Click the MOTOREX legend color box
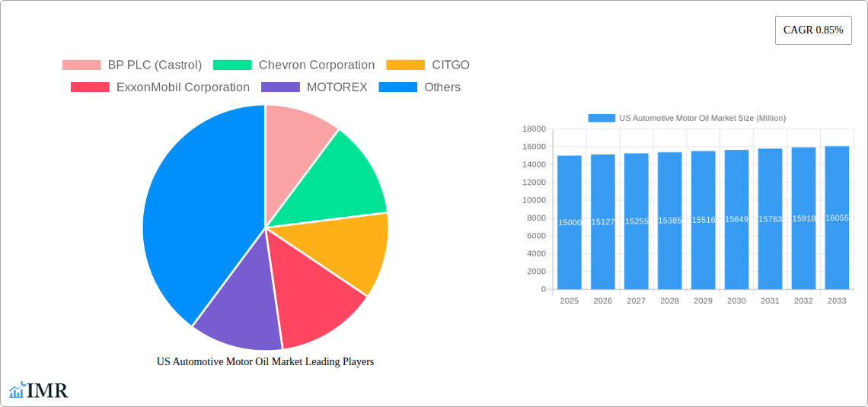Screen dimensions: 868x407 pos(281,87)
